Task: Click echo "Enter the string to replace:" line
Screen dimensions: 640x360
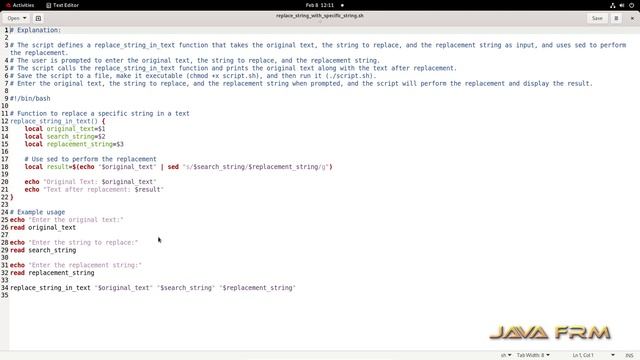Action: point(74,242)
